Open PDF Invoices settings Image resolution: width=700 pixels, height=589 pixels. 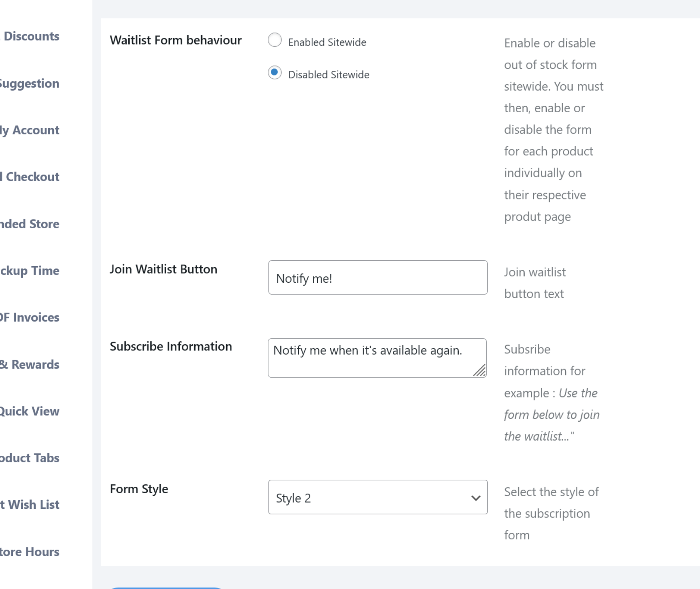29,318
